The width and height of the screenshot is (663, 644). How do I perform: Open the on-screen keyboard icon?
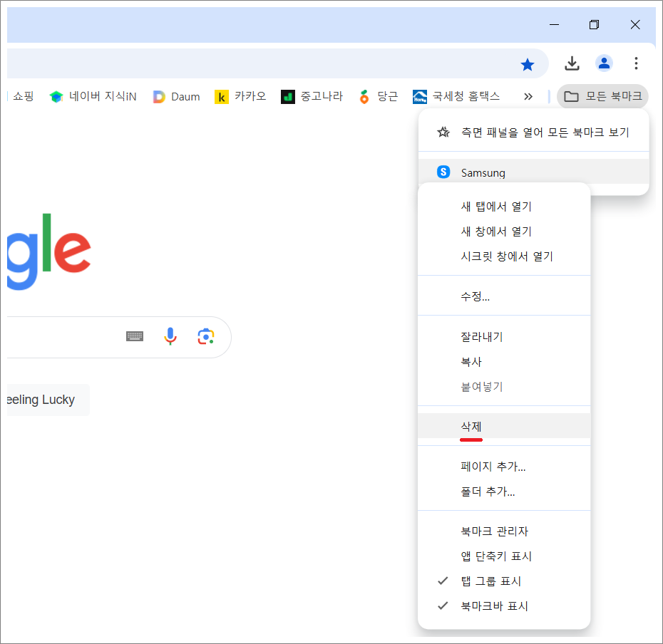coord(135,336)
